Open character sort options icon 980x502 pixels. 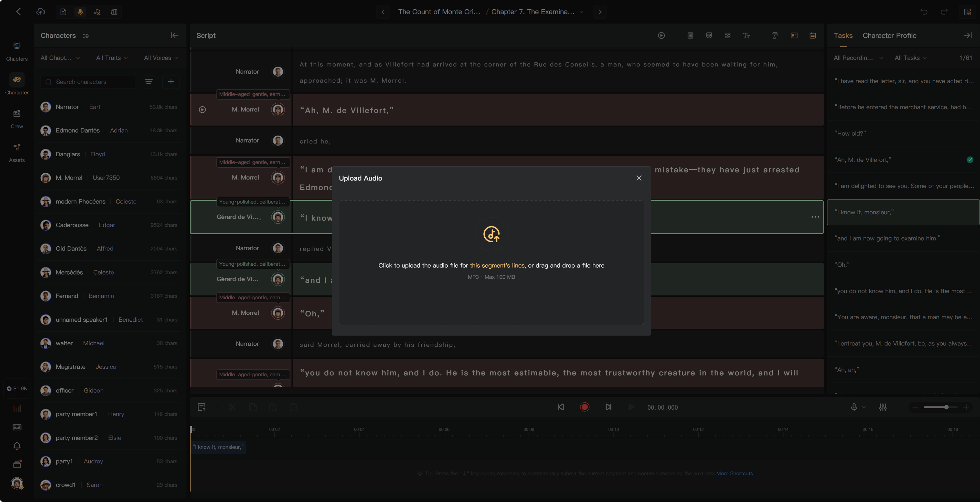tap(148, 81)
